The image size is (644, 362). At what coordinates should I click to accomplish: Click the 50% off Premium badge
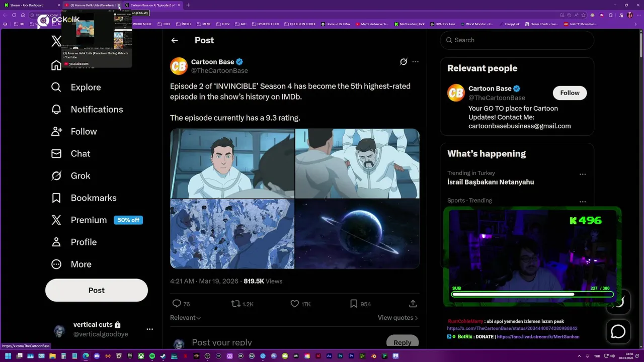[128, 220]
